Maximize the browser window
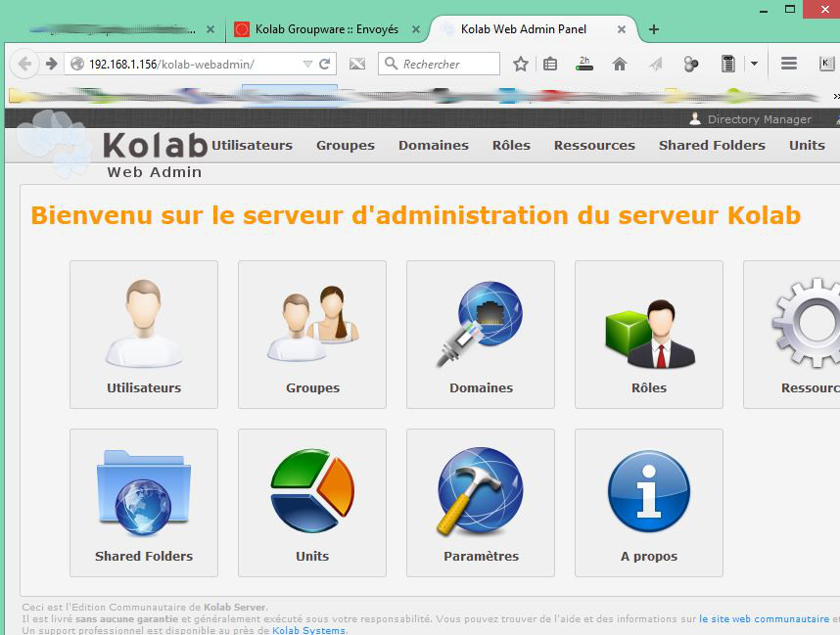The image size is (840, 635). click(x=790, y=9)
